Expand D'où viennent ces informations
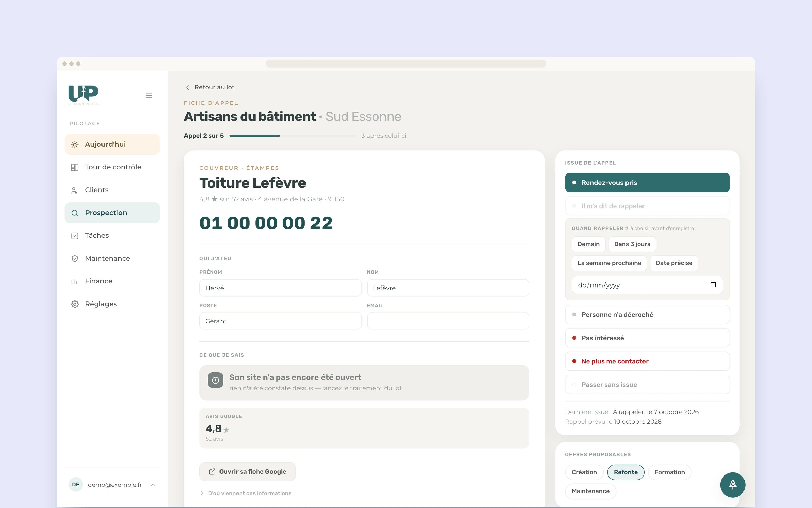Viewport: 812px width, 508px height. pos(246,493)
